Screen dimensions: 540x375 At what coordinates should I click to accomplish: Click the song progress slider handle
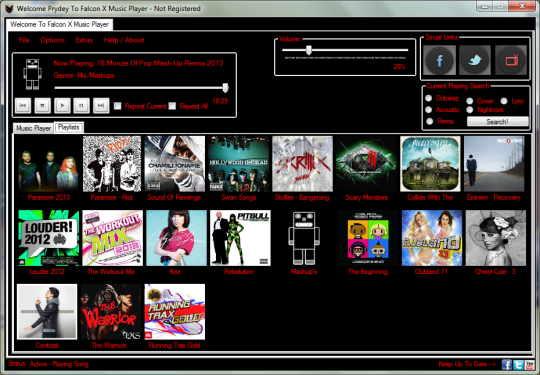click(x=226, y=88)
